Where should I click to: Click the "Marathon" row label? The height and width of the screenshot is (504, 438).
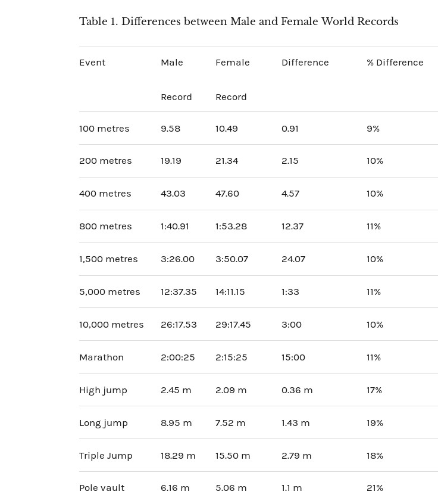click(x=101, y=357)
